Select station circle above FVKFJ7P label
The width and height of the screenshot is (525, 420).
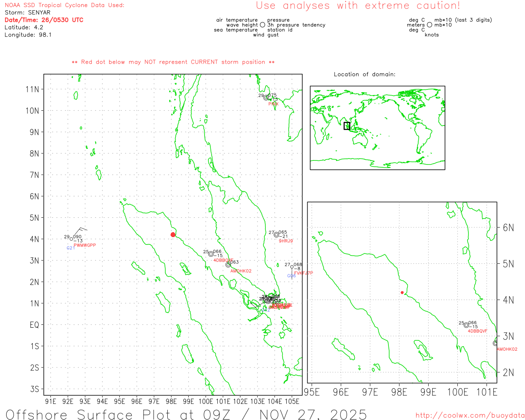pyautogui.click(x=292, y=267)
